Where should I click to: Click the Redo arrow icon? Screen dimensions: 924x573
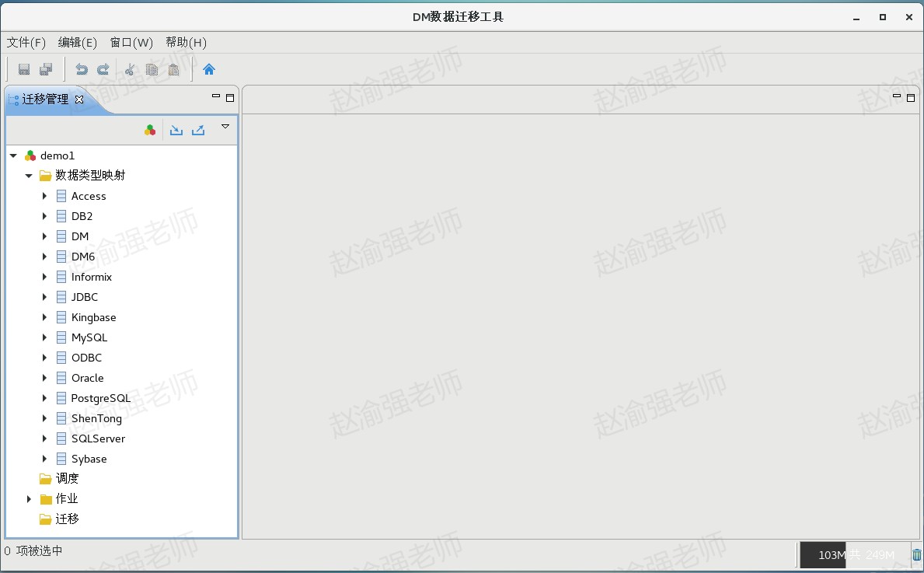(103, 69)
